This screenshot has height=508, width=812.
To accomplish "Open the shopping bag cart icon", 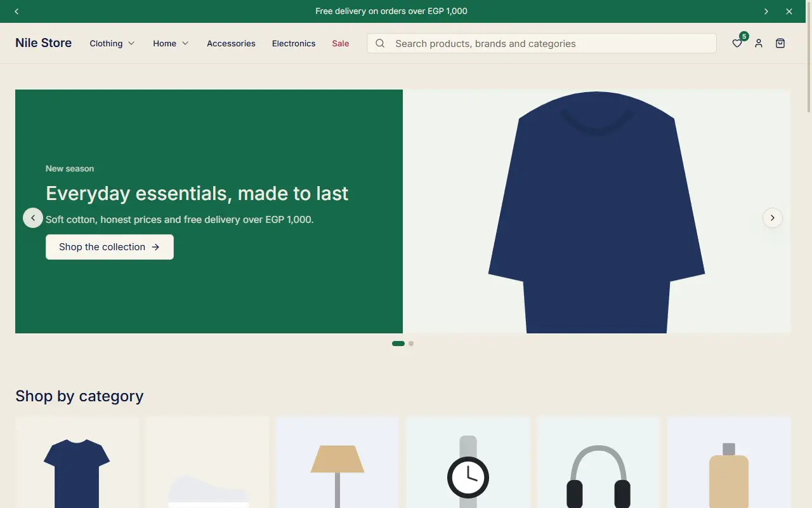I will pyautogui.click(x=780, y=43).
